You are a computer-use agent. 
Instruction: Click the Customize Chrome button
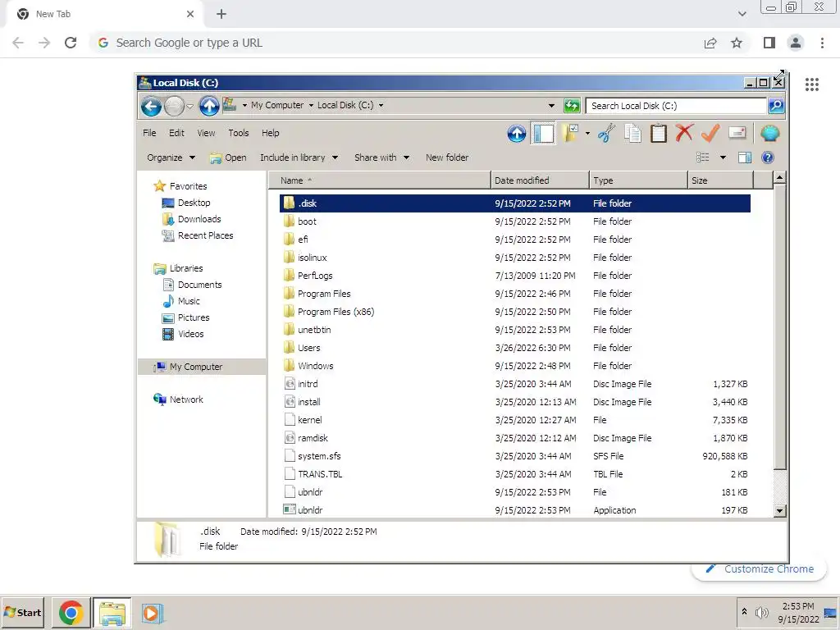pyautogui.click(x=759, y=569)
